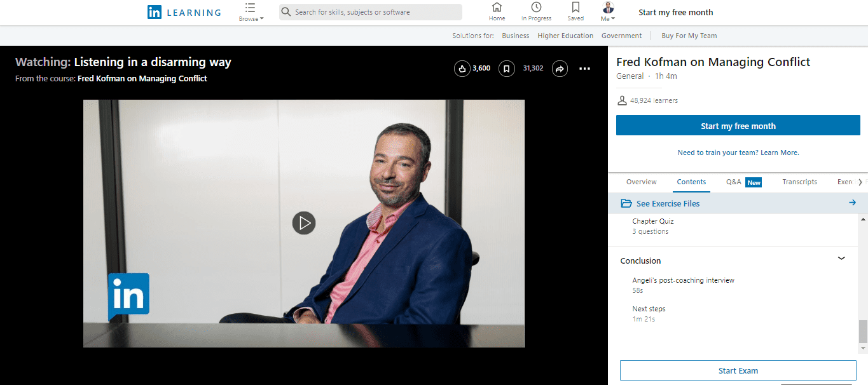Go to Home via house icon

coord(497,7)
